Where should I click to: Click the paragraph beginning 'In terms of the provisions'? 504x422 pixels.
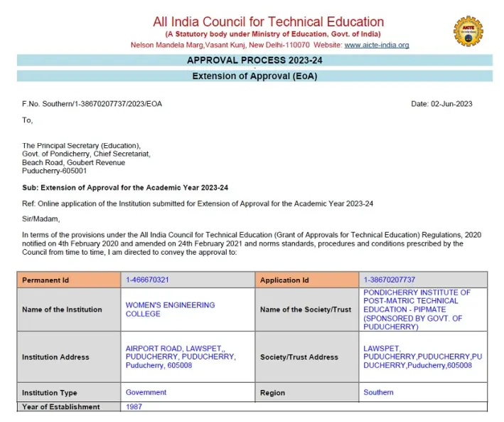252,243
